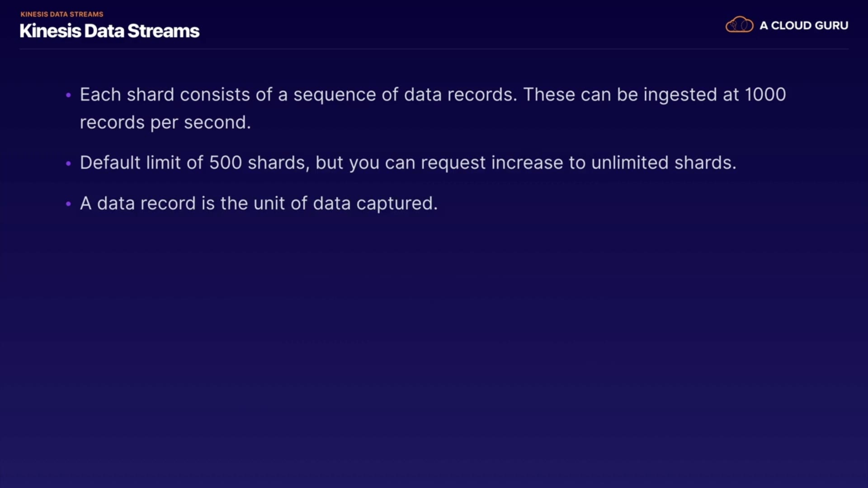Click the purple bullet dot before "Each shard"
Screen dimensions: 868x488
68,95
